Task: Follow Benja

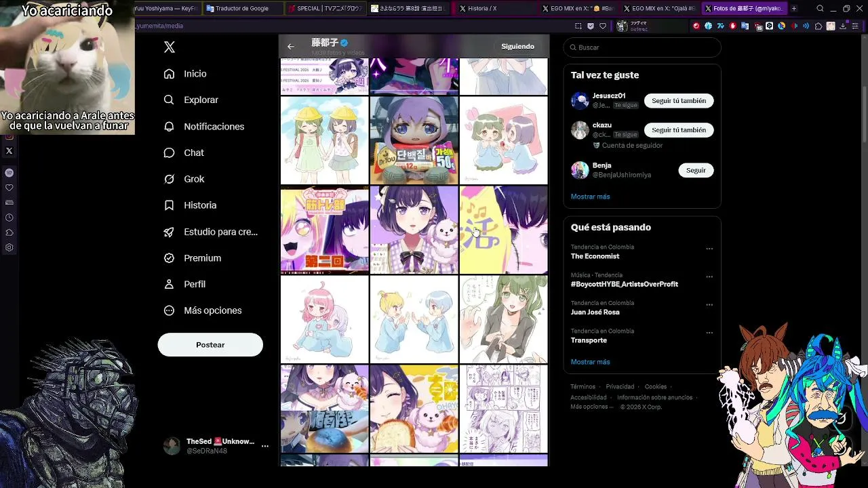Action: [696, 171]
